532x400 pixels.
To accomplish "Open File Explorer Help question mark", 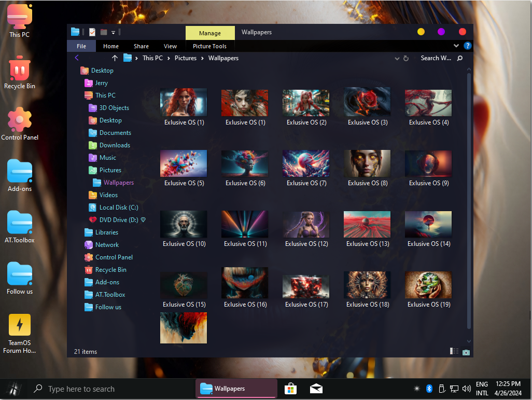I will click(x=467, y=46).
